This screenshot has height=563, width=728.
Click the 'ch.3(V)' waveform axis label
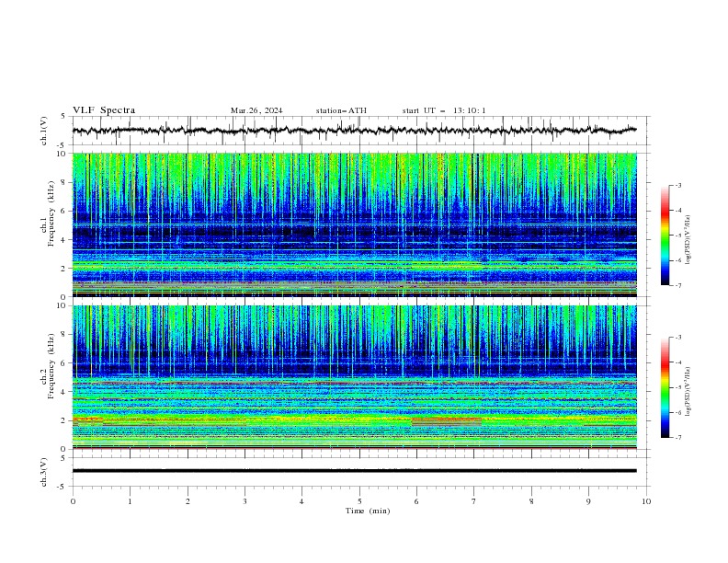(44, 472)
